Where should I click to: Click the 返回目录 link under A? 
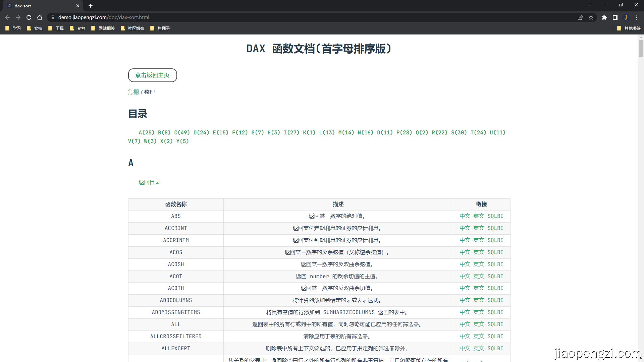pos(149,182)
